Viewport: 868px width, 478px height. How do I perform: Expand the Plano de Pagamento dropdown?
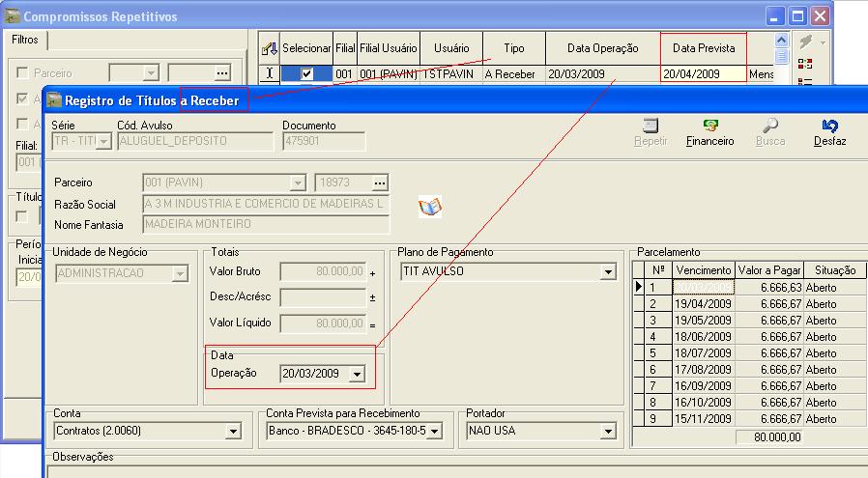coord(608,273)
